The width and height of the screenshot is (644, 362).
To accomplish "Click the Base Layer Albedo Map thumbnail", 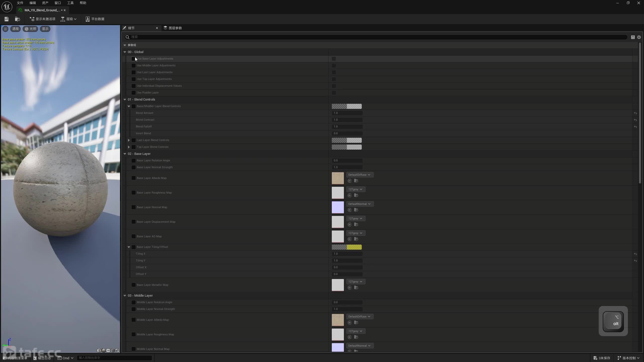I will click(338, 178).
